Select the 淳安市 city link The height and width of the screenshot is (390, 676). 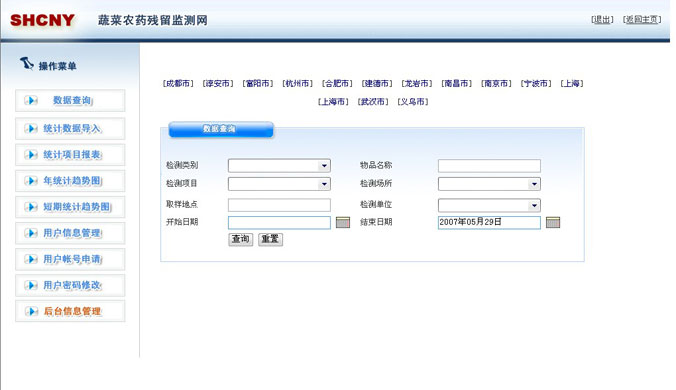tap(218, 84)
